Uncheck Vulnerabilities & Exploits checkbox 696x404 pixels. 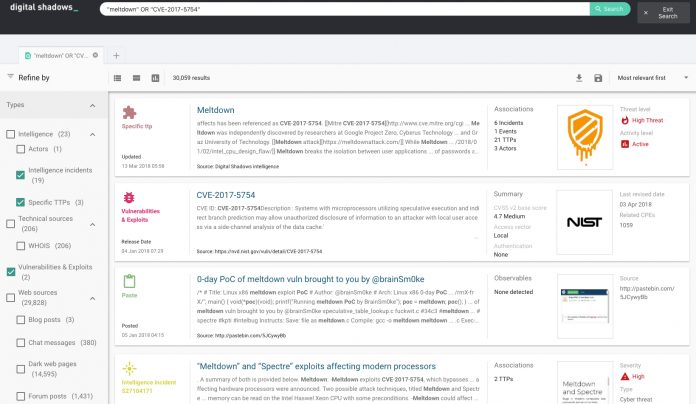[11, 272]
